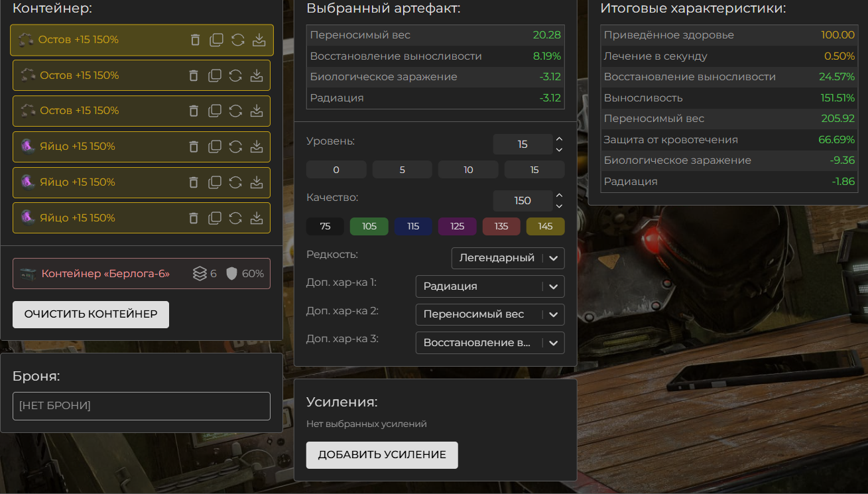Image resolution: width=868 pixels, height=494 pixels.
Task: Click save tray icon on last Яйцо row
Action: pos(257,218)
